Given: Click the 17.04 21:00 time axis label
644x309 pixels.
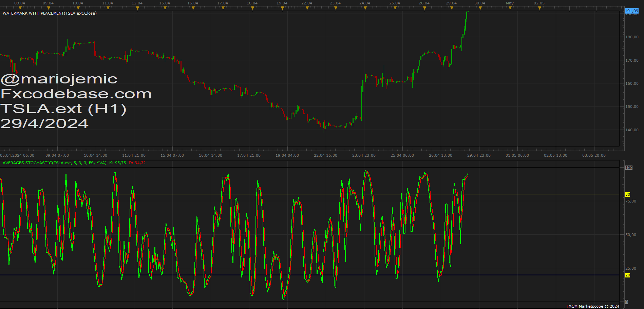Looking at the screenshot, I should pyautogui.click(x=249, y=155).
